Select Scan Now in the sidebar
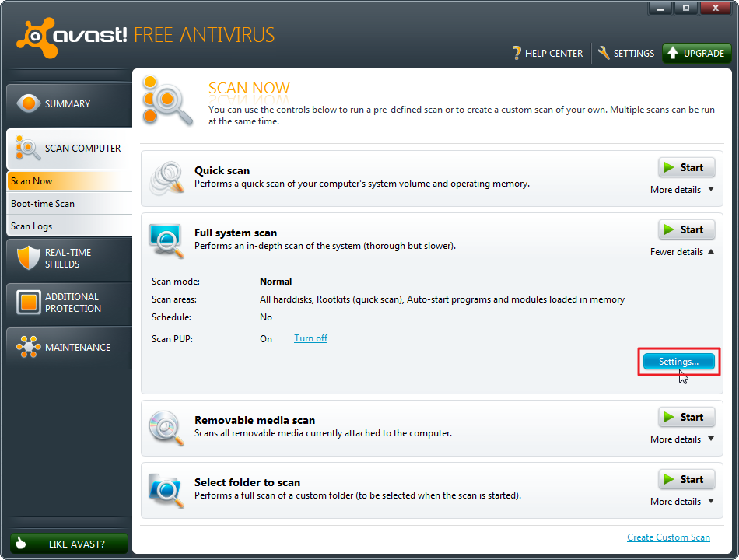Viewport: 739px width, 560px height. (69, 181)
